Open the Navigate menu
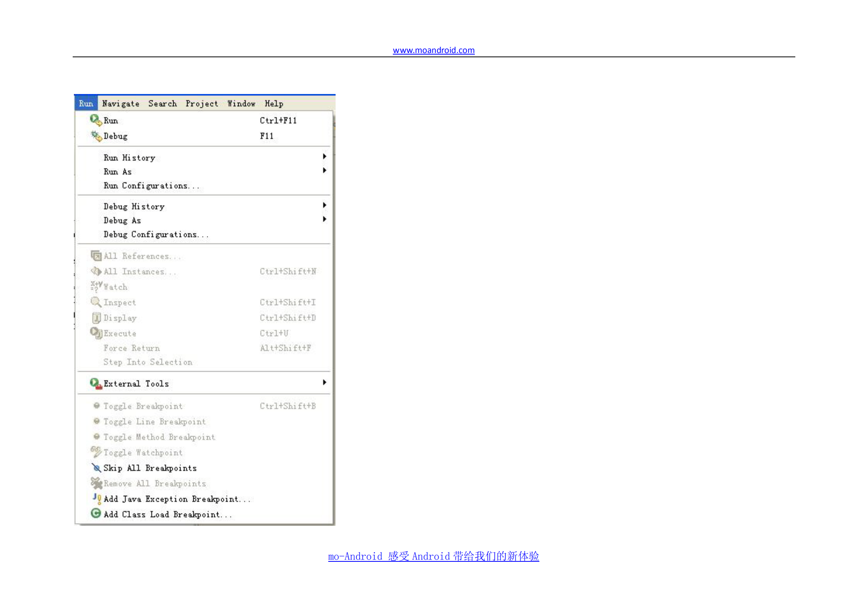This screenshot has width=868, height=614. (120, 103)
